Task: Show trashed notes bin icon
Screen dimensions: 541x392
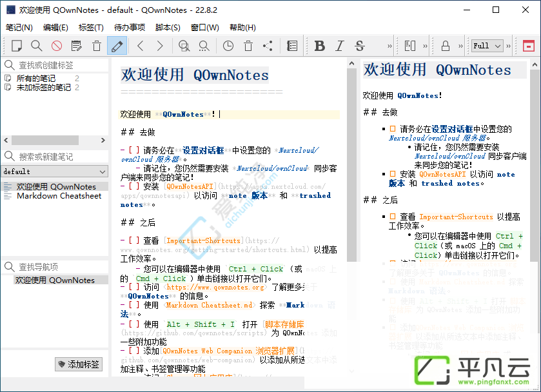Action: pyautogui.click(x=248, y=46)
